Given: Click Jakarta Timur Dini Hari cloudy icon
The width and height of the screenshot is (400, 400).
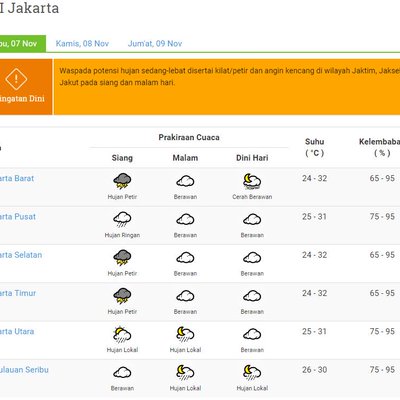Looking at the screenshot, I should pos(252,296).
